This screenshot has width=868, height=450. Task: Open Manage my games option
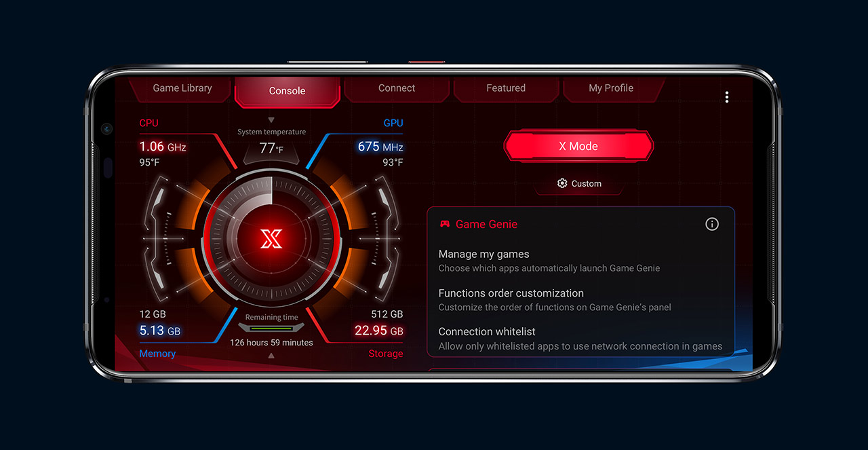coord(580,261)
